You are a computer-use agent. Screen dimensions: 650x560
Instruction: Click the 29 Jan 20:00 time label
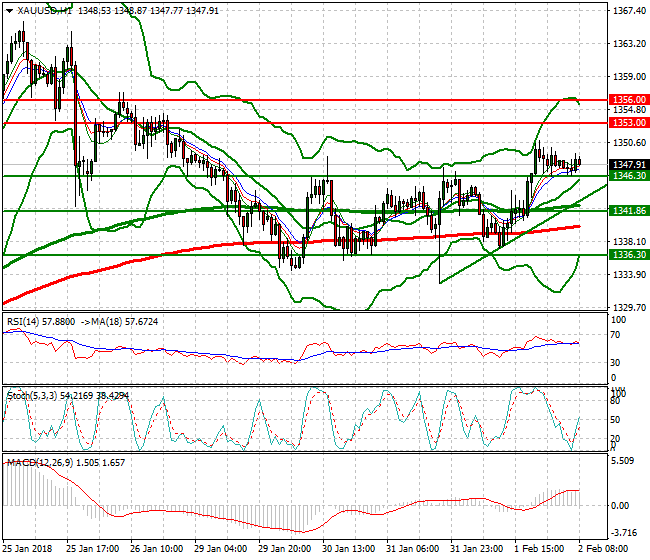284,549
